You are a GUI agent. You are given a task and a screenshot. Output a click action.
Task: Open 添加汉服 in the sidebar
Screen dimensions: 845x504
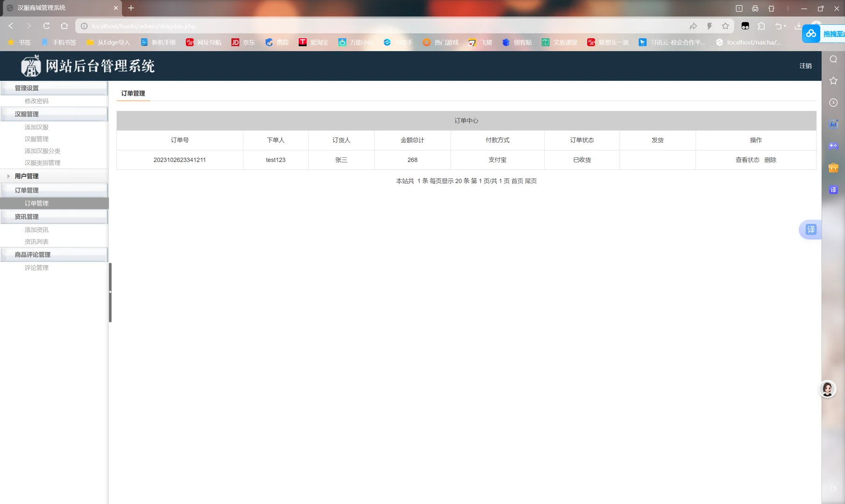[36, 127]
